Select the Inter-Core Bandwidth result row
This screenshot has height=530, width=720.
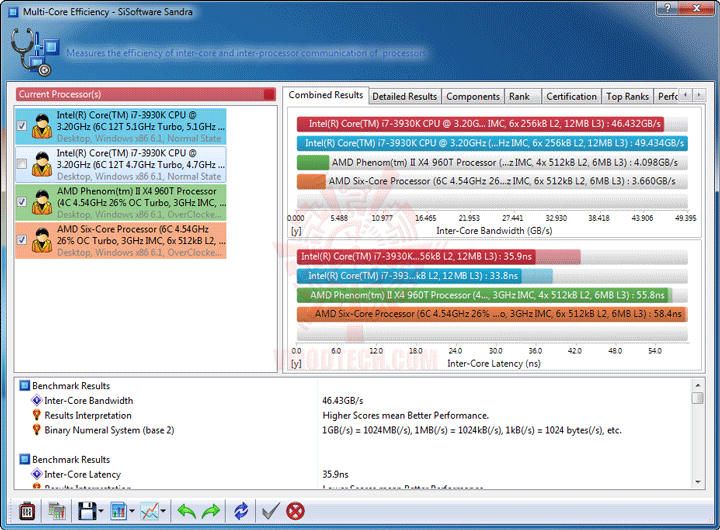pos(354,400)
